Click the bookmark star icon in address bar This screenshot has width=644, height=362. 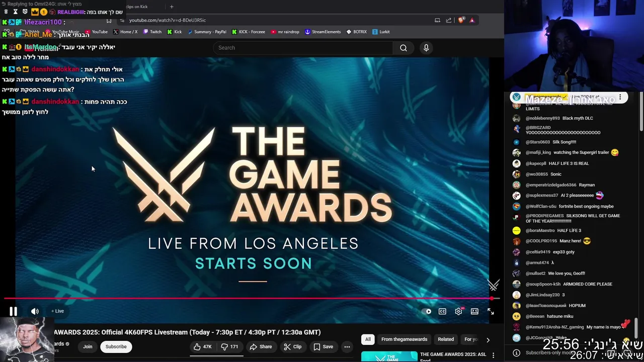pos(109,20)
